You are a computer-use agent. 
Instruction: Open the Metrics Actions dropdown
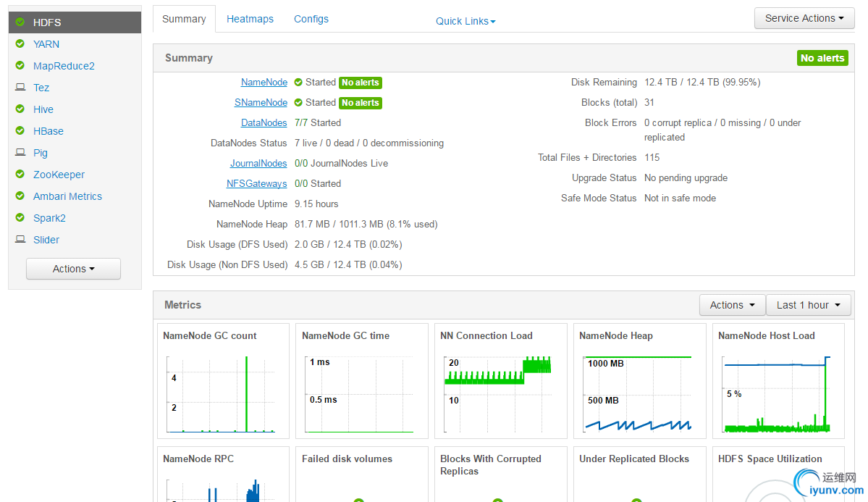click(x=732, y=305)
